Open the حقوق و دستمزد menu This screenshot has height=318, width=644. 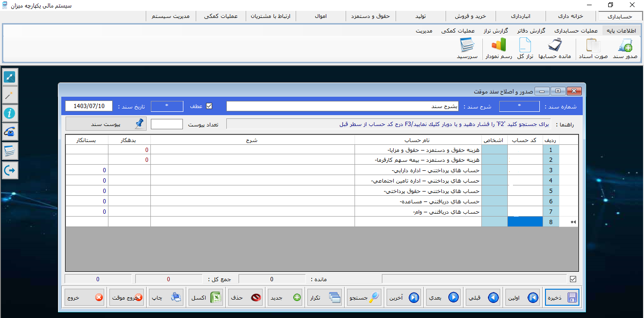(x=371, y=16)
